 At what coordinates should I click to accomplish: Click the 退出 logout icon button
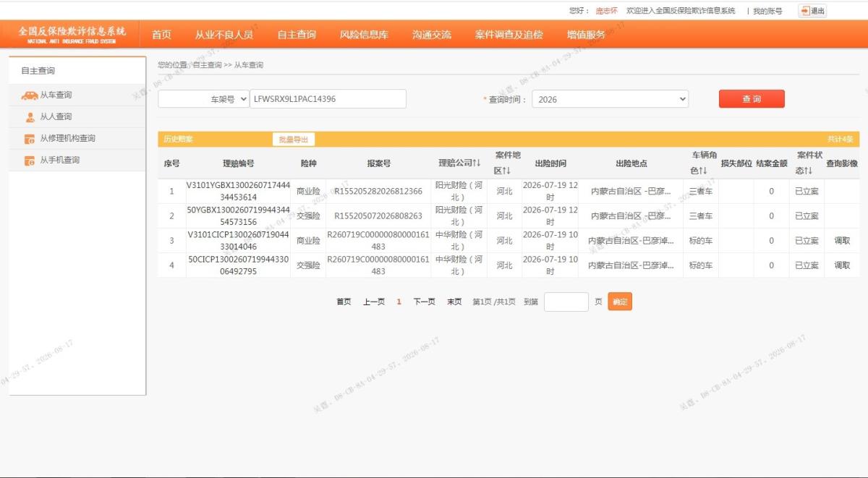pyautogui.click(x=812, y=11)
